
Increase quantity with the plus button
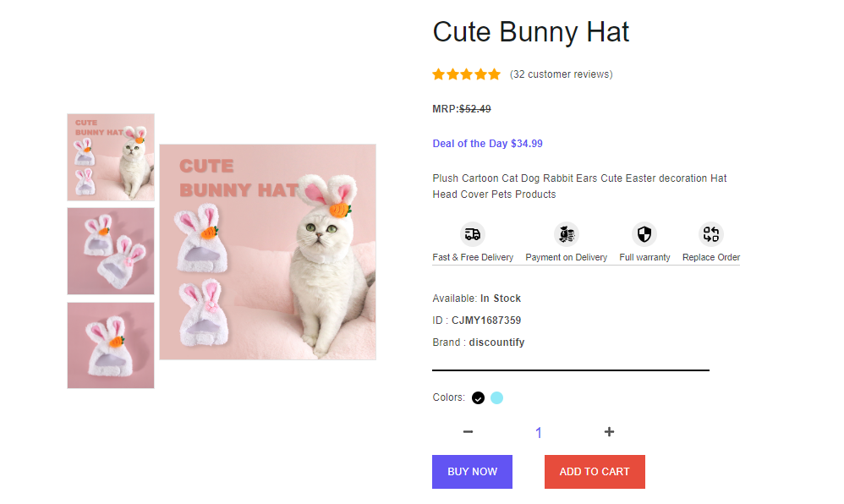coord(609,432)
